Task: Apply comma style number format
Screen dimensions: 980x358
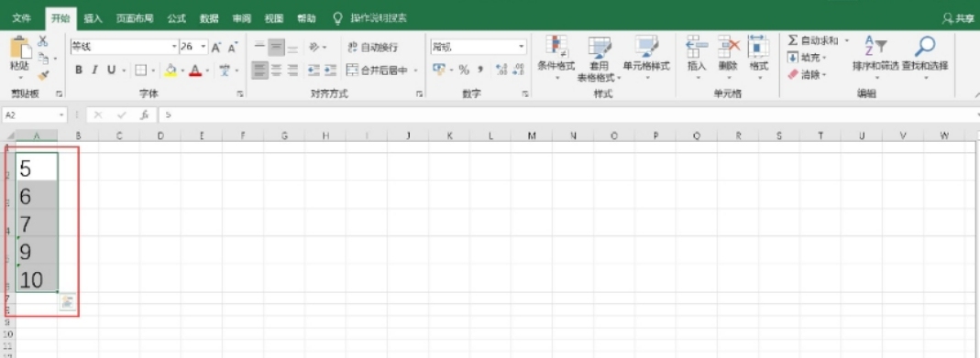Action: tap(480, 70)
